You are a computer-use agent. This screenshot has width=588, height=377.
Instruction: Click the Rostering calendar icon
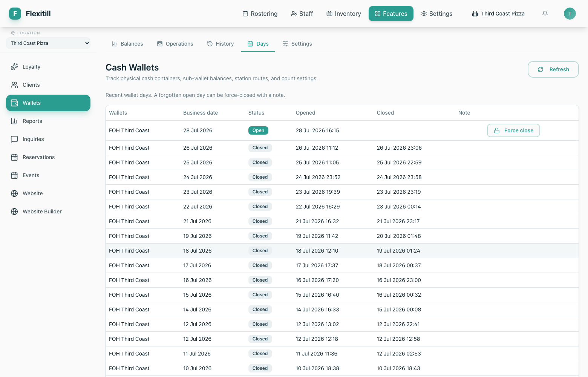(245, 14)
